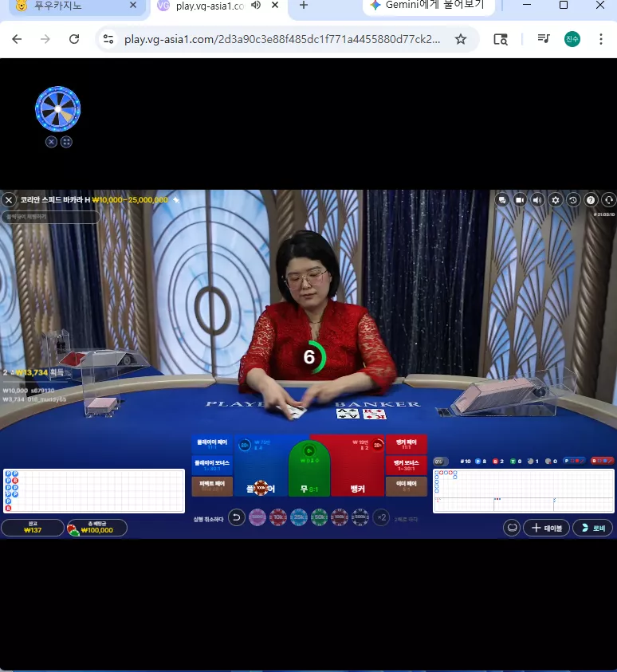This screenshot has width=617, height=672.
Task: Click the address bar URL
Action: point(282,39)
